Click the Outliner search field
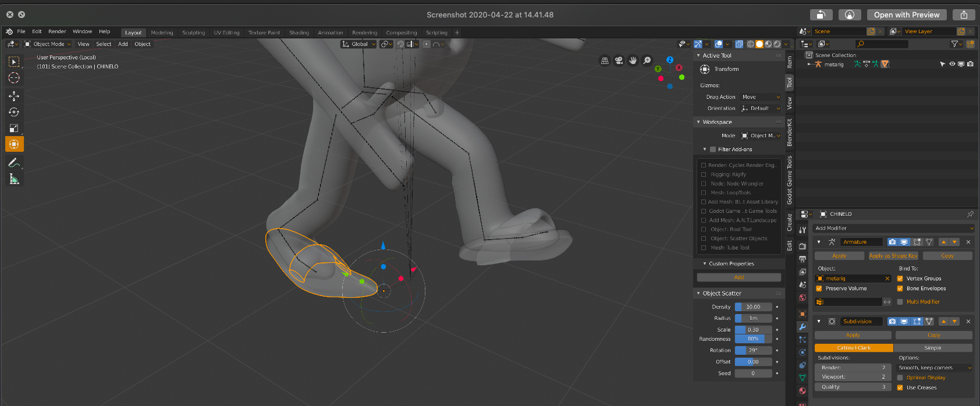Screen dimensions: 980x406 [x=882, y=44]
